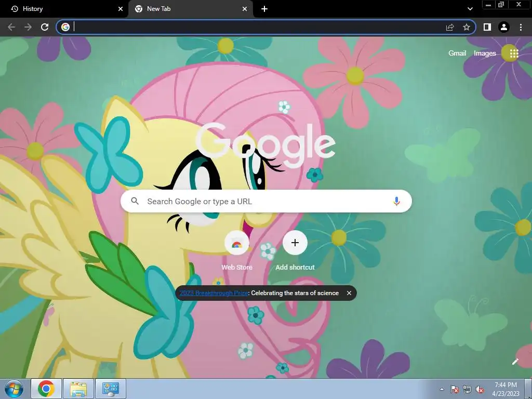Viewport: 532px width, 399px height.
Task: Select the New Tab tab
Action: [191, 9]
